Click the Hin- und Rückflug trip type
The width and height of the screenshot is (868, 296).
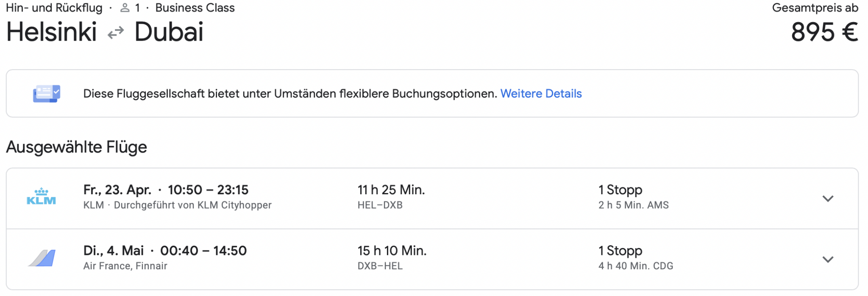(x=54, y=8)
